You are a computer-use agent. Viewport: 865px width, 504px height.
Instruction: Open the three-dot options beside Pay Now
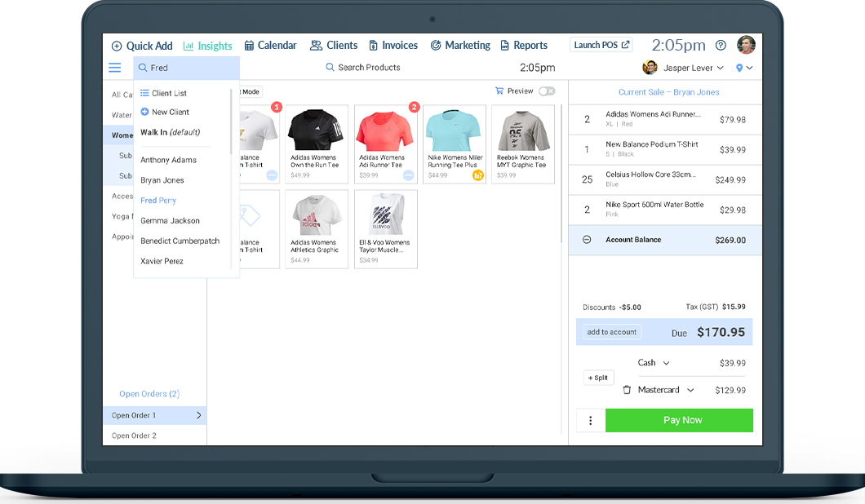coord(590,420)
